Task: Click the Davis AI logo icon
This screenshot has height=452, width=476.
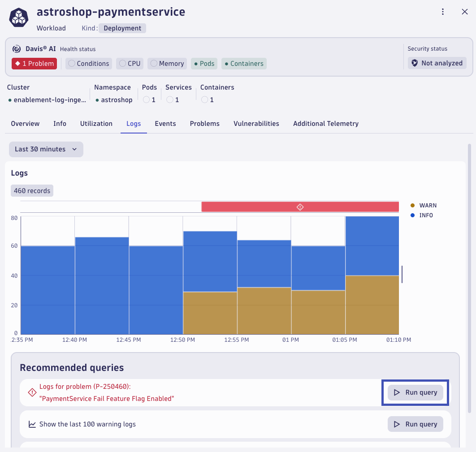Action: [17, 49]
